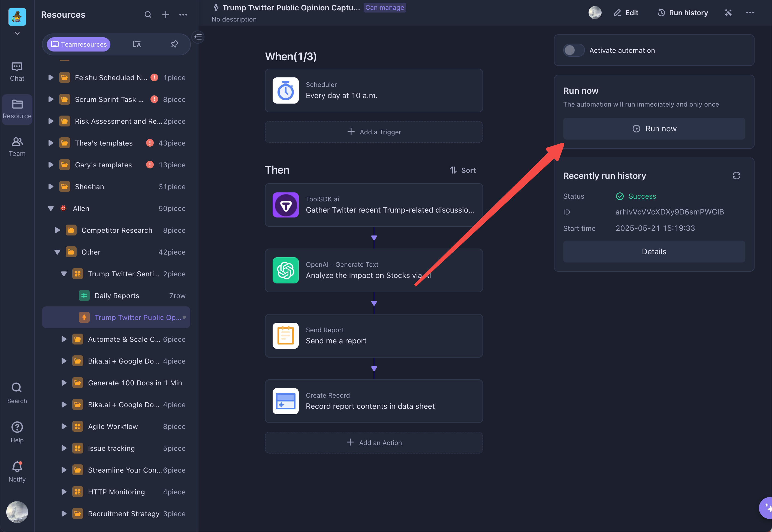Click Add a Trigger
Viewport: 772px width, 532px height.
(374, 132)
